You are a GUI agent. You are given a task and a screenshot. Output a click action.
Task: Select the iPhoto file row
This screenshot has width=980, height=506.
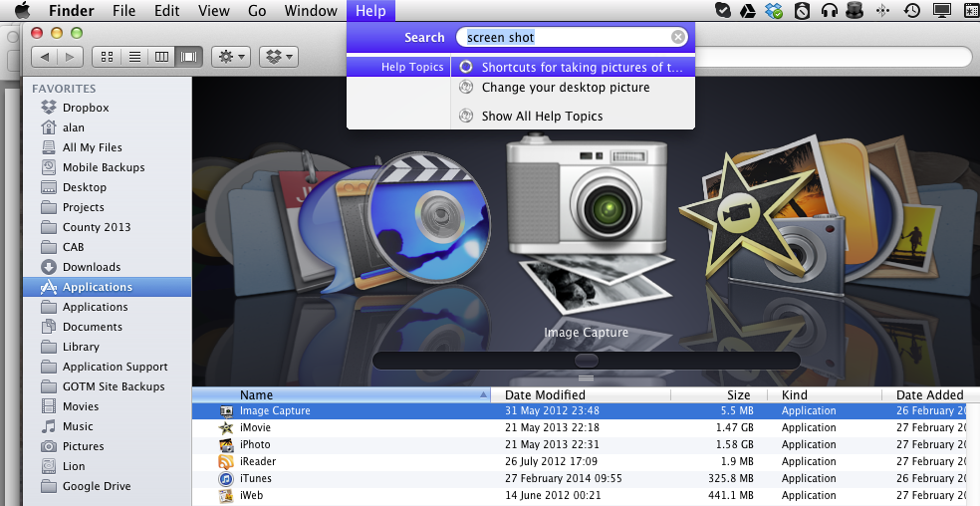(x=580, y=444)
